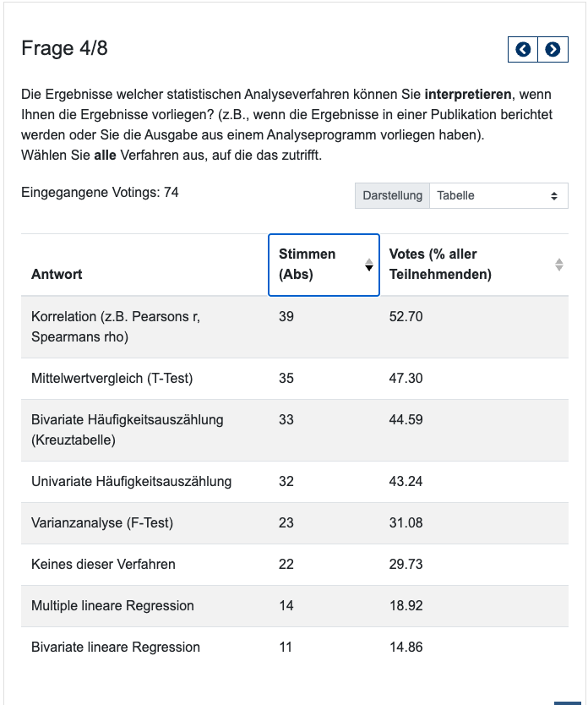Viewport: 588px width, 705px height.
Task: Select the Varianzanalyse (F-Test) row
Action: (102, 522)
